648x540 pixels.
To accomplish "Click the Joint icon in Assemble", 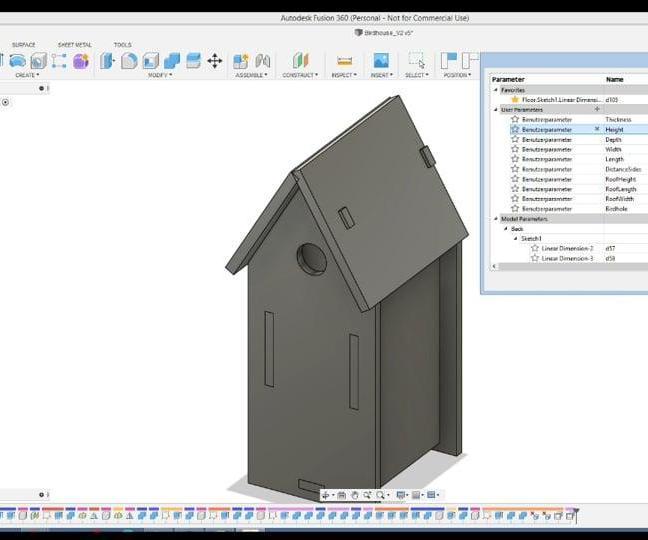I will pos(262,61).
